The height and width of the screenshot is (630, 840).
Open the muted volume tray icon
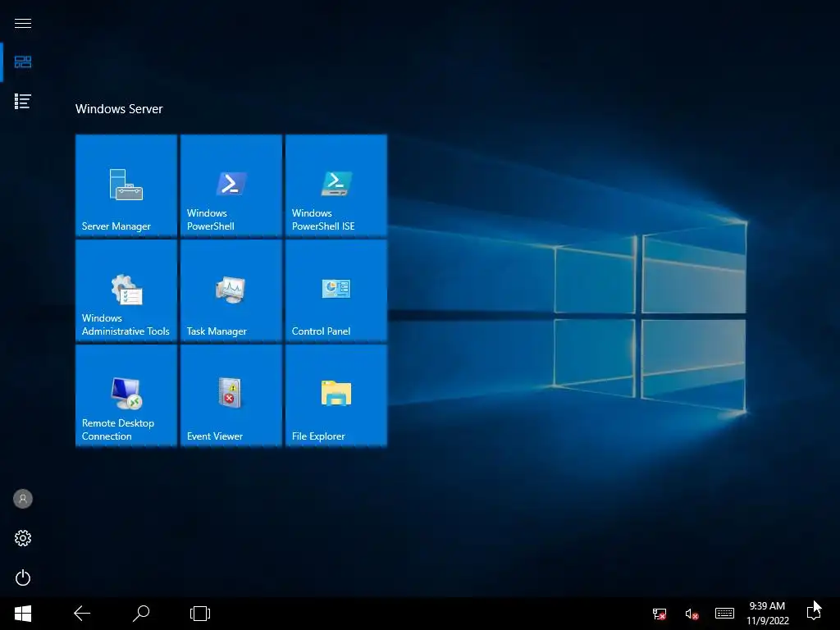(x=692, y=614)
